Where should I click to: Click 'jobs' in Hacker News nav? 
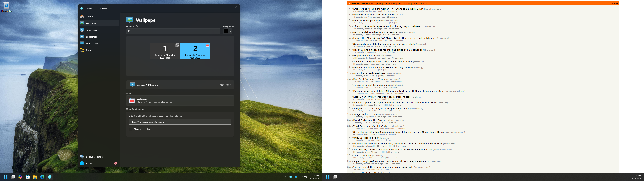pyautogui.click(x=415, y=4)
